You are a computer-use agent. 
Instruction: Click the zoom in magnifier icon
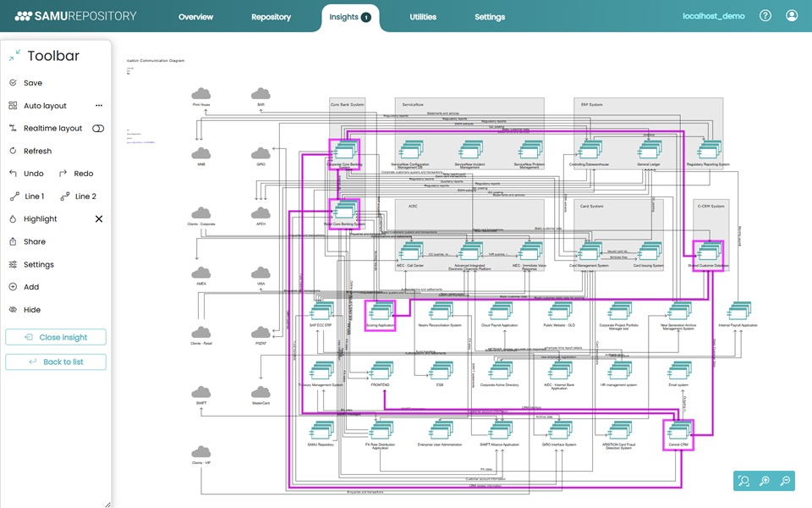[765, 481]
